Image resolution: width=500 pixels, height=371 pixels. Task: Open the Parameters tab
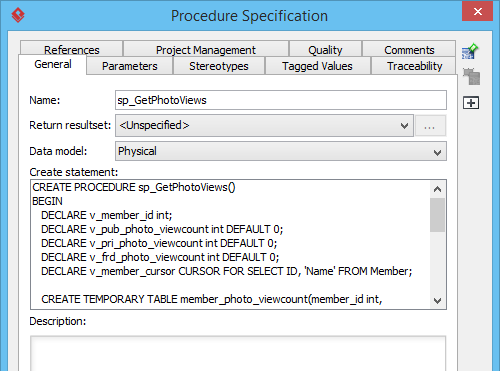click(130, 66)
